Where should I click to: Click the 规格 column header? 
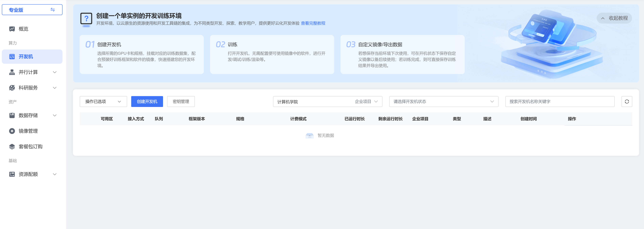[240, 119]
